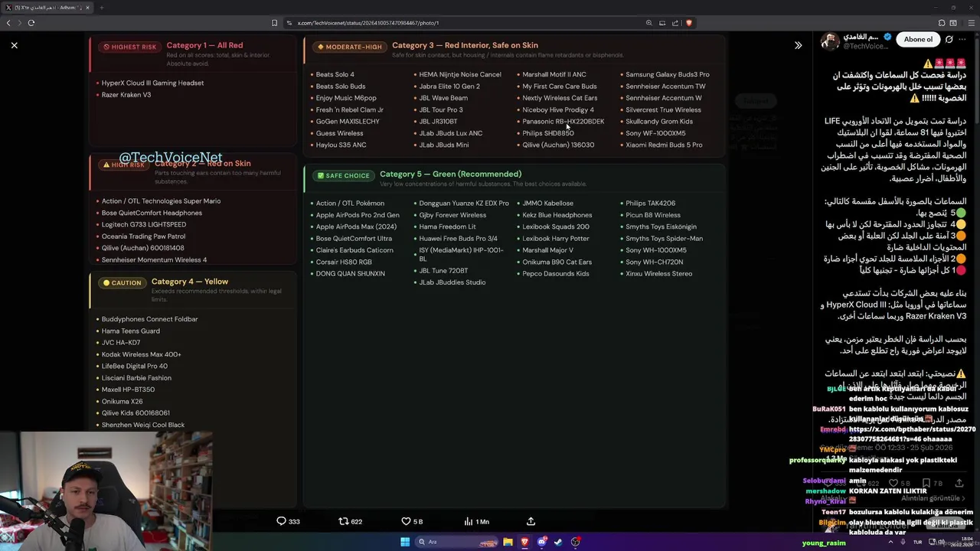Click the share icon below the photo

531,521
